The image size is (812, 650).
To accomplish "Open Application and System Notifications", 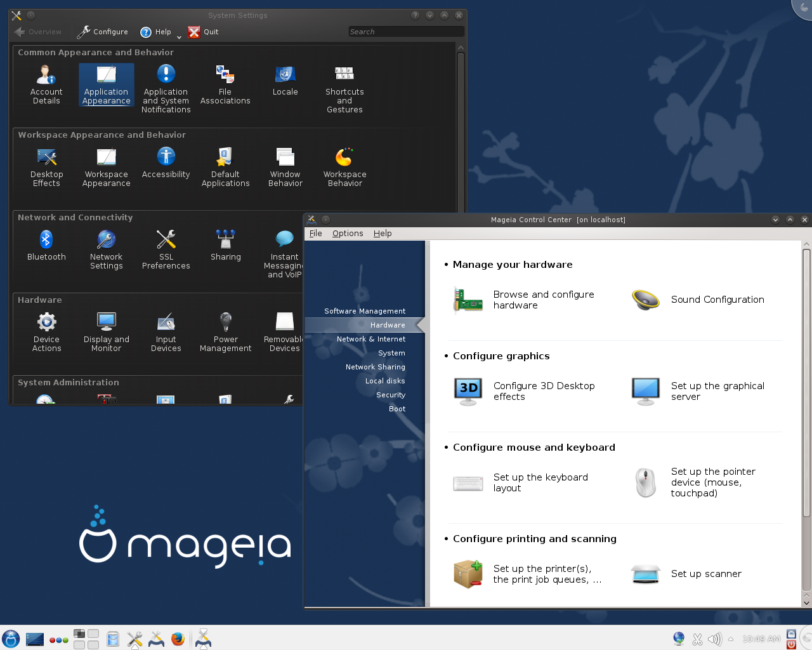I will point(166,89).
